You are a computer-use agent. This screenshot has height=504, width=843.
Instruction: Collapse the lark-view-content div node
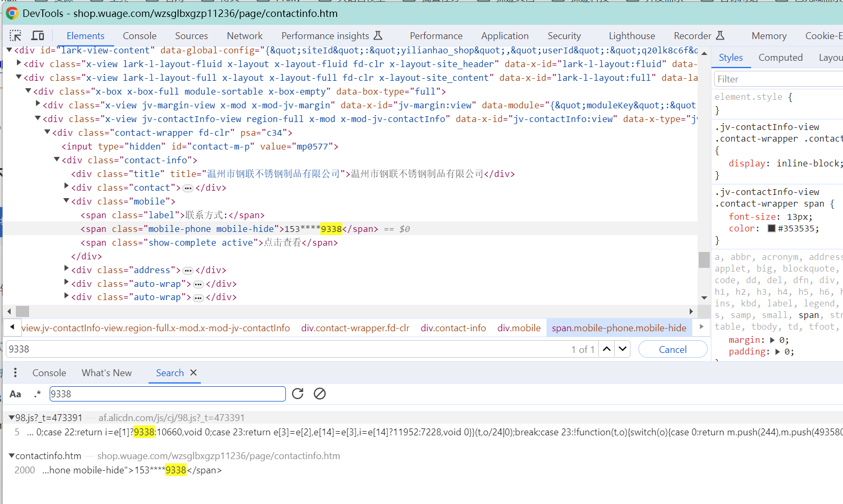[x=9, y=50]
